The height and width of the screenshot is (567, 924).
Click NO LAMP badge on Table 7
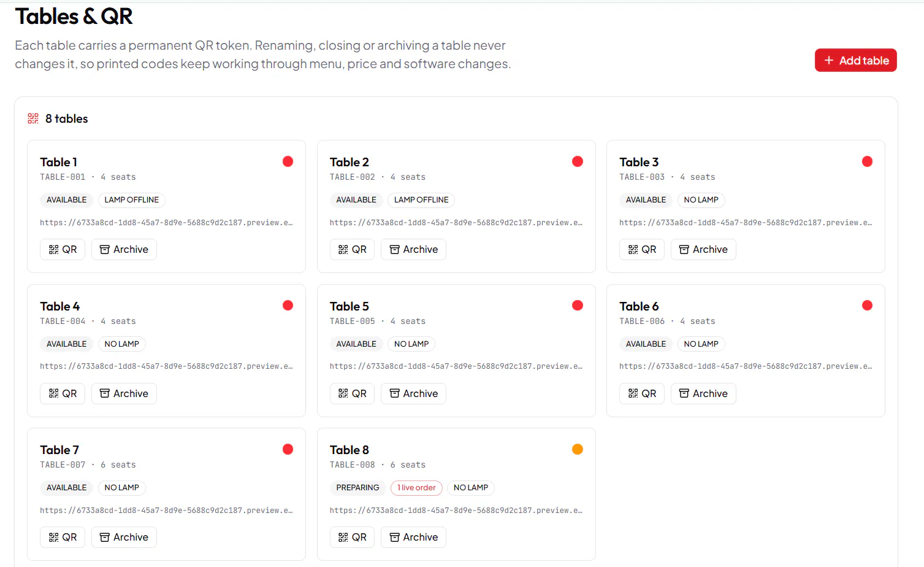(x=121, y=488)
